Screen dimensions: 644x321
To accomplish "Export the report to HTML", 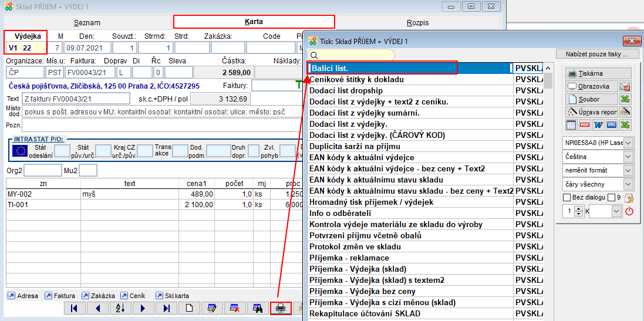I will [x=612, y=125].
